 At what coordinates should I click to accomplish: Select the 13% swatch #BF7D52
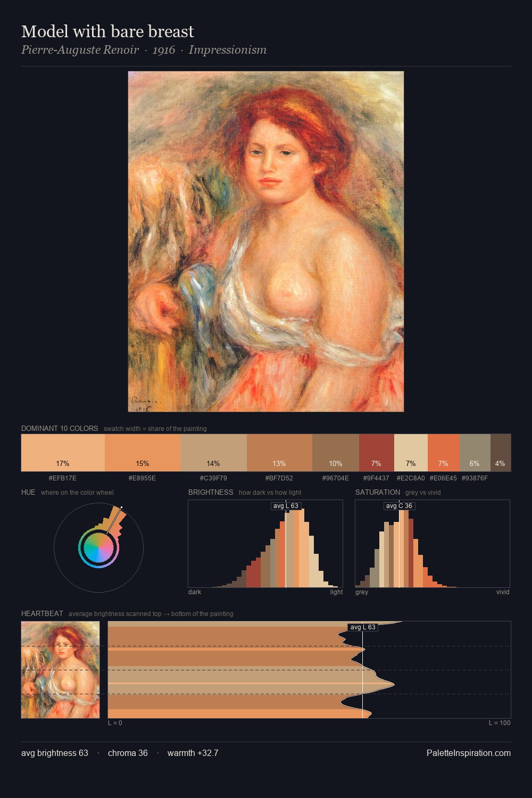[279, 453]
